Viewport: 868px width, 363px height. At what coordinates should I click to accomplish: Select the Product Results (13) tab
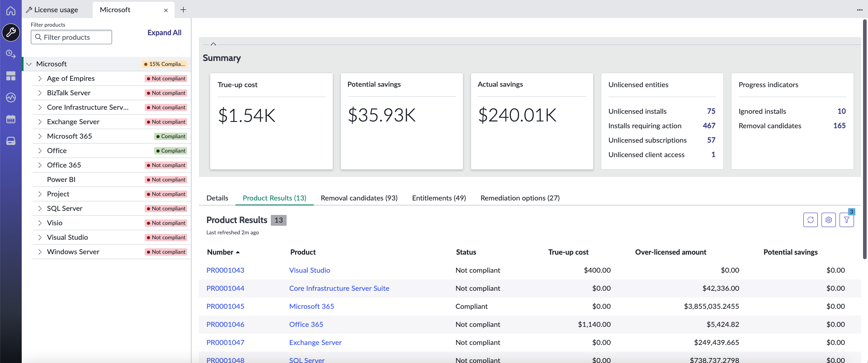click(274, 198)
